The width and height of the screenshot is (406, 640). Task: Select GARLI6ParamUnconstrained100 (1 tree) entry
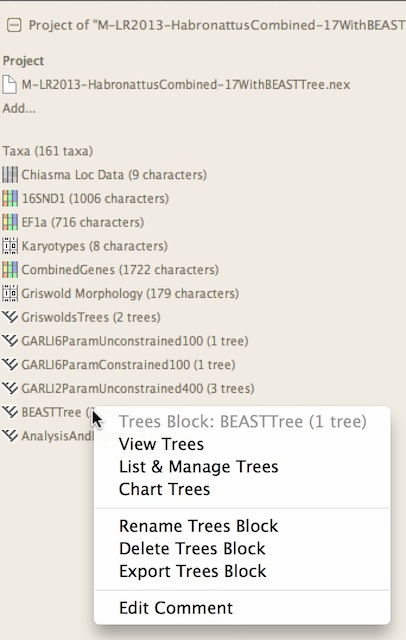click(135, 340)
